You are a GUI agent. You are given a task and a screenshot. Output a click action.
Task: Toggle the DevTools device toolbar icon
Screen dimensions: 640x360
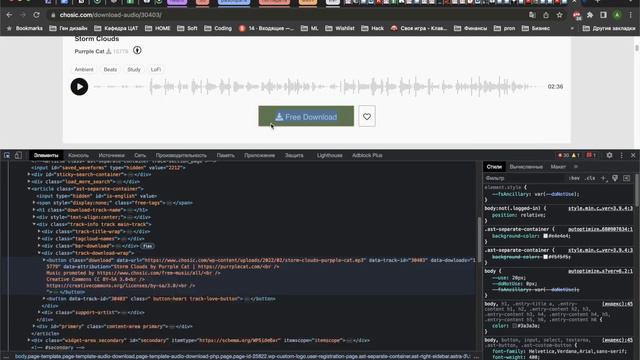[18, 155]
